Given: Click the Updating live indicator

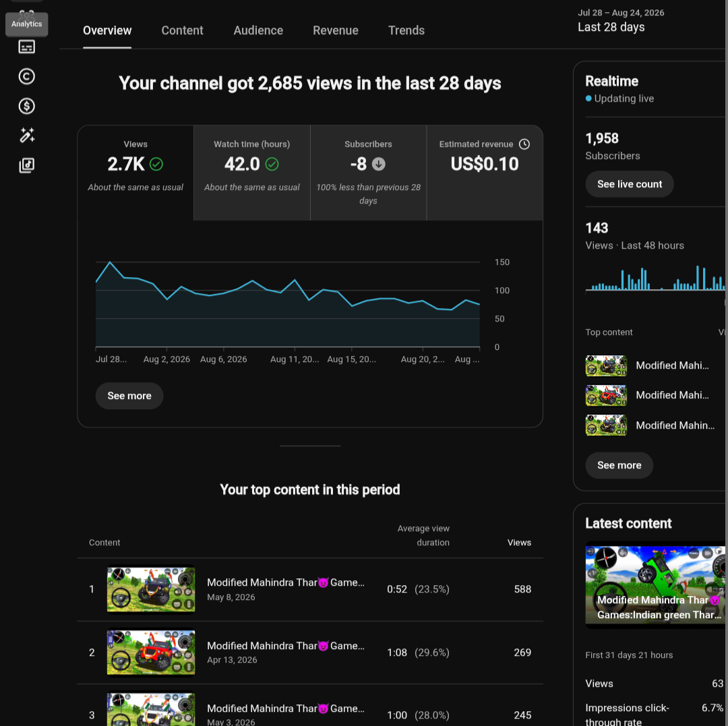Looking at the screenshot, I should click(619, 98).
